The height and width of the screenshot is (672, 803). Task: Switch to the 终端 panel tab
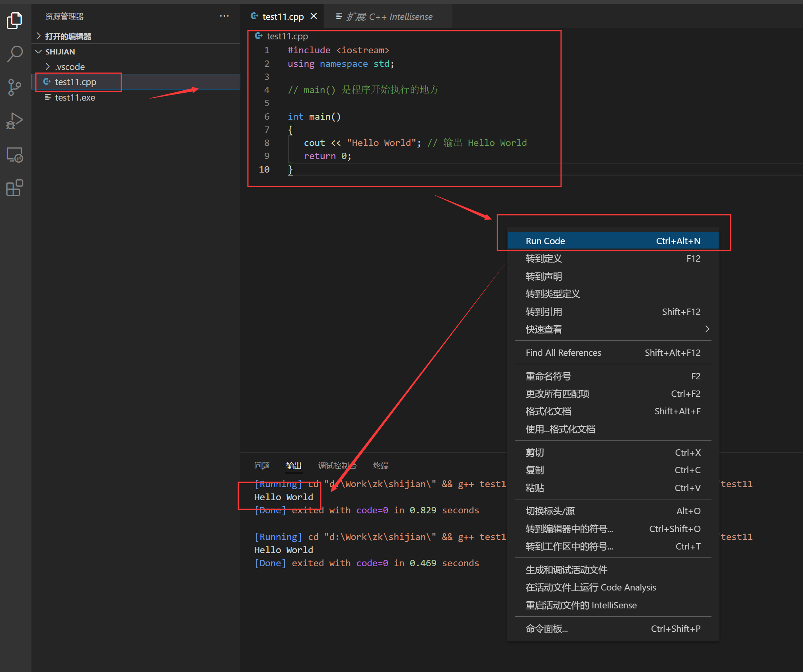(380, 465)
